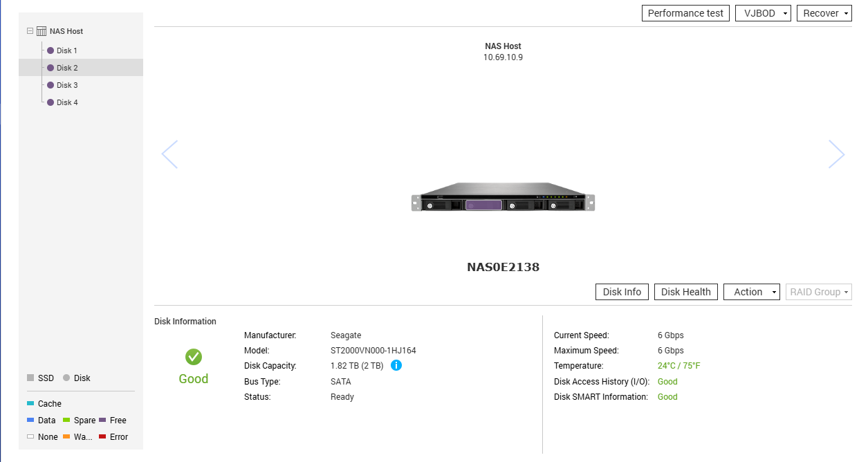The width and height of the screenshot is (868, 462).
Task: Click the None legend white swatch
Action: 30,436
